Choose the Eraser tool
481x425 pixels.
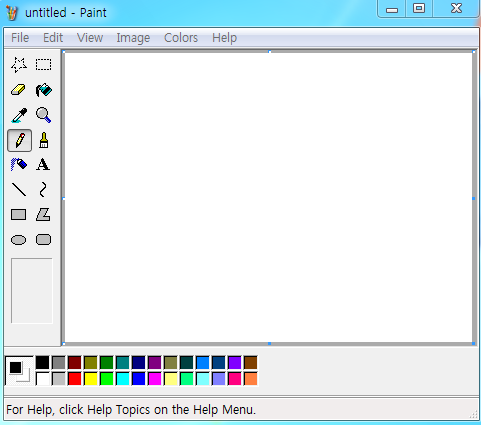19,90
